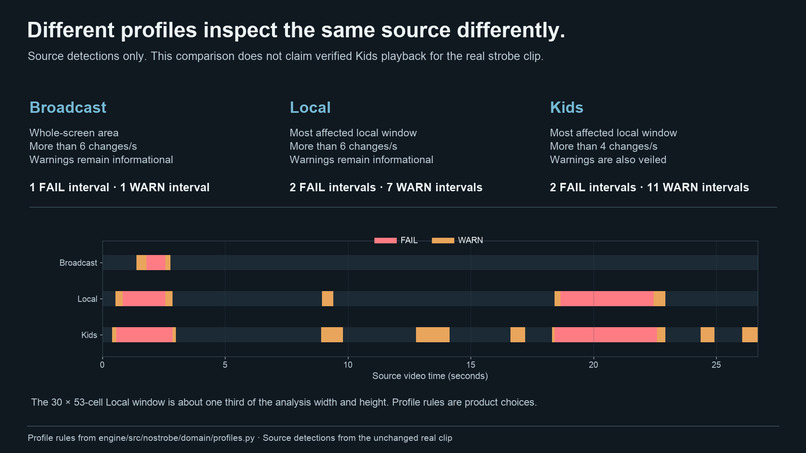Screen dimensions: 806x453
Task: Click '2 FAIL intervals · 7 WARN intervals'
Action: coord(386,188)
